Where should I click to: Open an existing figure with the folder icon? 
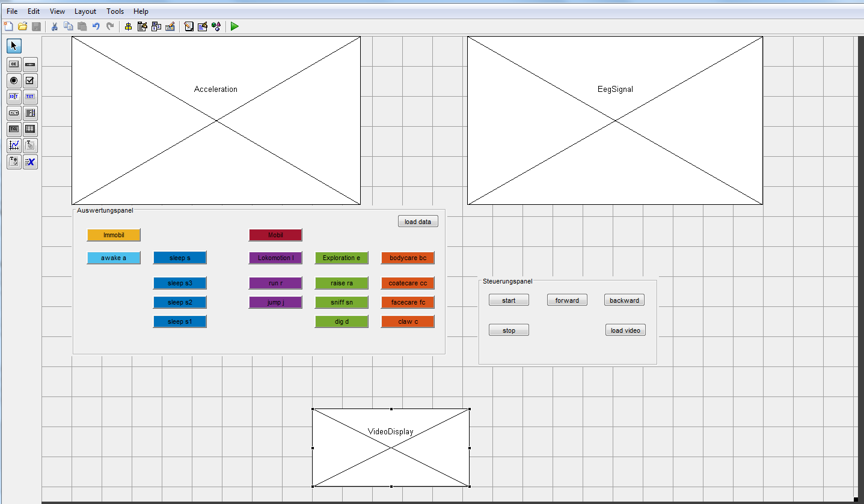click(x=22, y=26)
